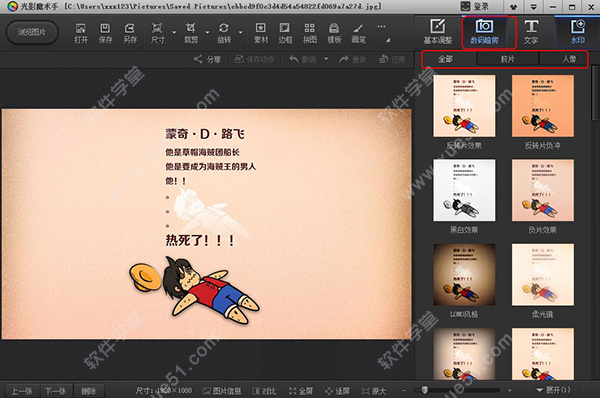The width and height of the screenshot is (600, 398).
Task: Select the 旋转 rotate tool
Action: pyautogui.click(x=224, y=33)
